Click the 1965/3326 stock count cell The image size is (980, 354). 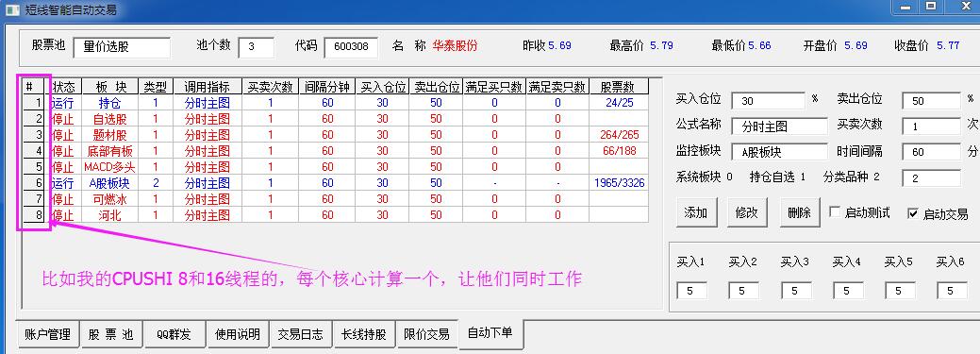pyautogui.click(x=619, y=183)
